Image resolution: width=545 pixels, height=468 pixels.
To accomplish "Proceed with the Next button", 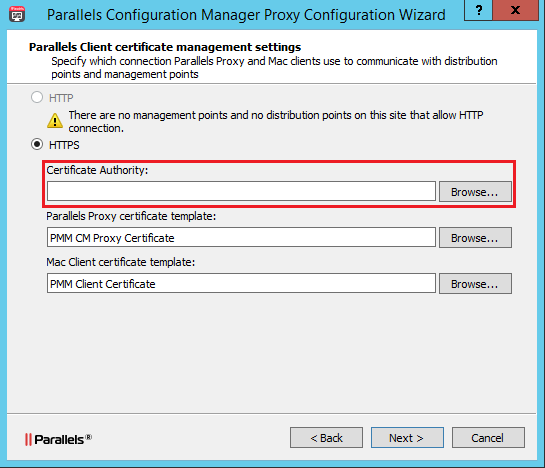I will point(407,438).
